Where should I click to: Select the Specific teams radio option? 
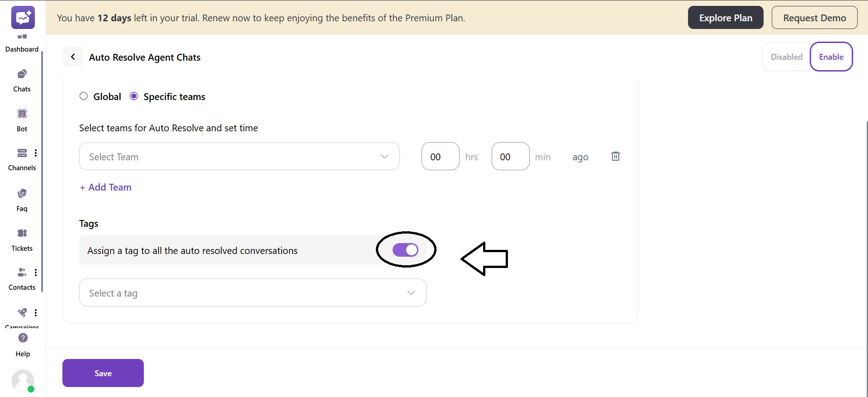tap(134, 96)
